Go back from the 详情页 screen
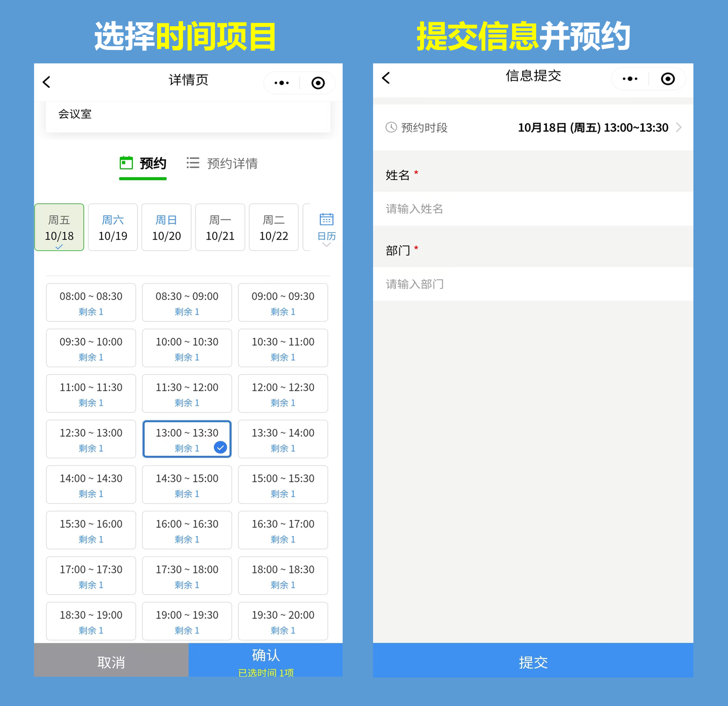The image size is (728, 706). 47,82
